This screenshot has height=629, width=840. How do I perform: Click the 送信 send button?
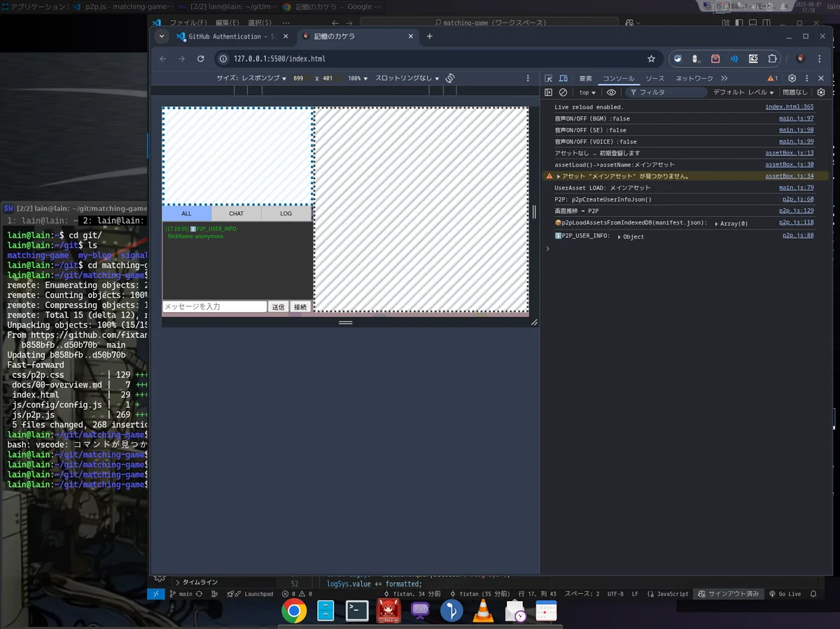pos(278,306)
